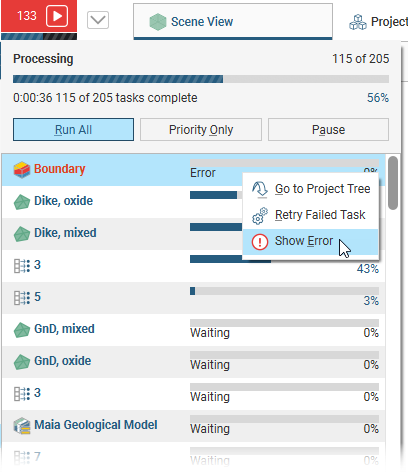
Task: Click the Show Error red exclamation icon
Action: click(260, 241)
